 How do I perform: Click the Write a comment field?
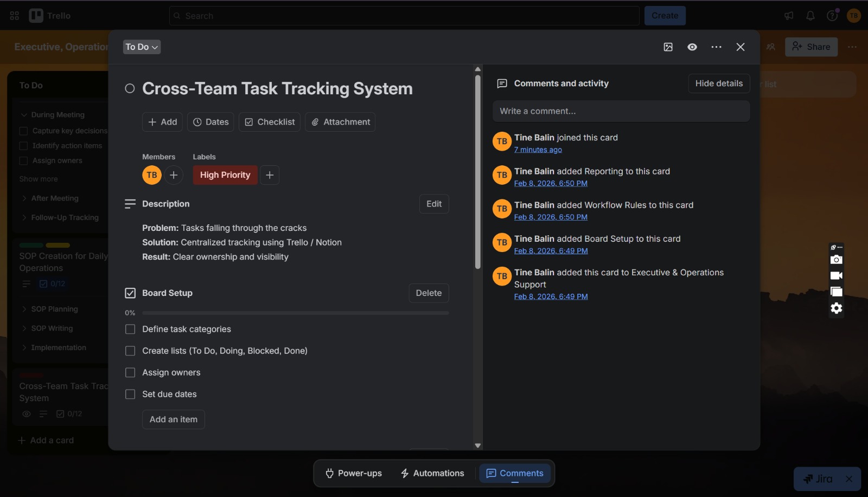tap(621, 111)
